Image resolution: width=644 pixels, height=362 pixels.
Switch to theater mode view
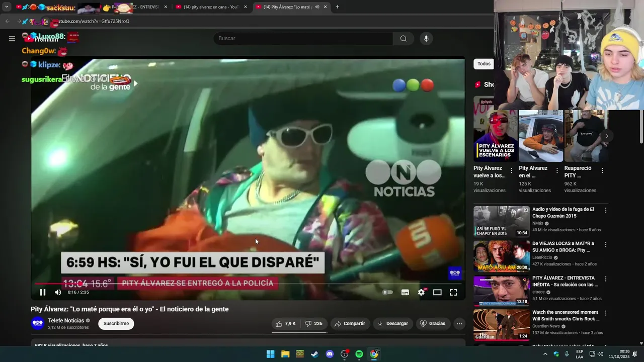click(x=437, y=292)
